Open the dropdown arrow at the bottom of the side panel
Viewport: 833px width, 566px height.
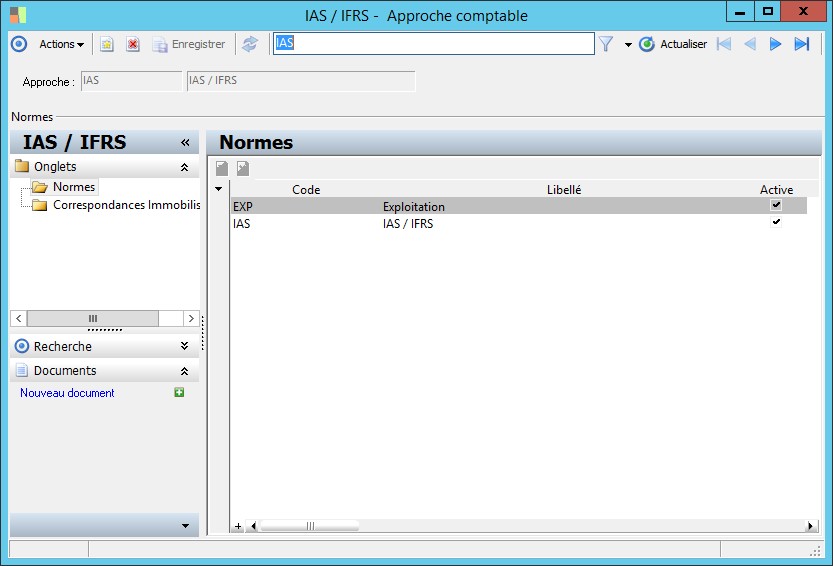coord(185,526)
